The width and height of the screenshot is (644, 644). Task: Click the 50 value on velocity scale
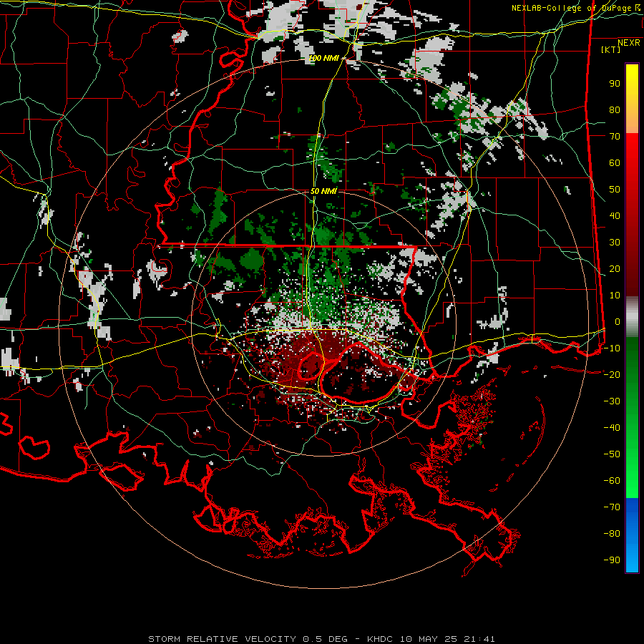pos(615,190)
